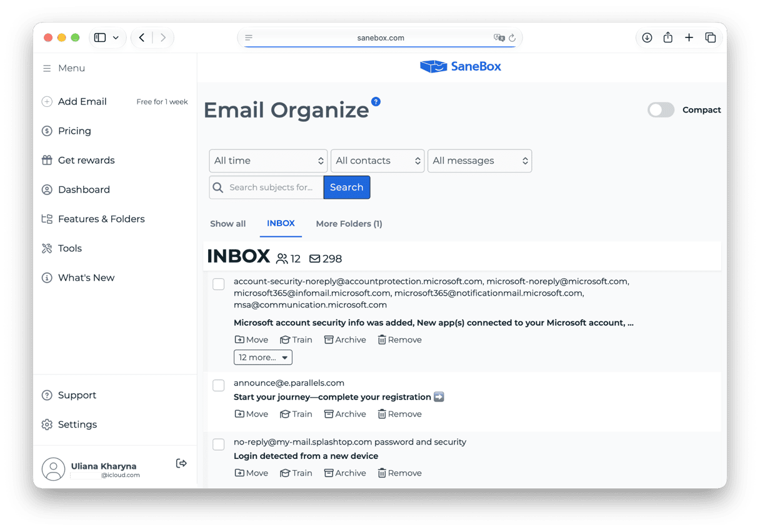Switch to the Show all tab
The width and height of the screenshot is (760, 532).
click(228, 224)
